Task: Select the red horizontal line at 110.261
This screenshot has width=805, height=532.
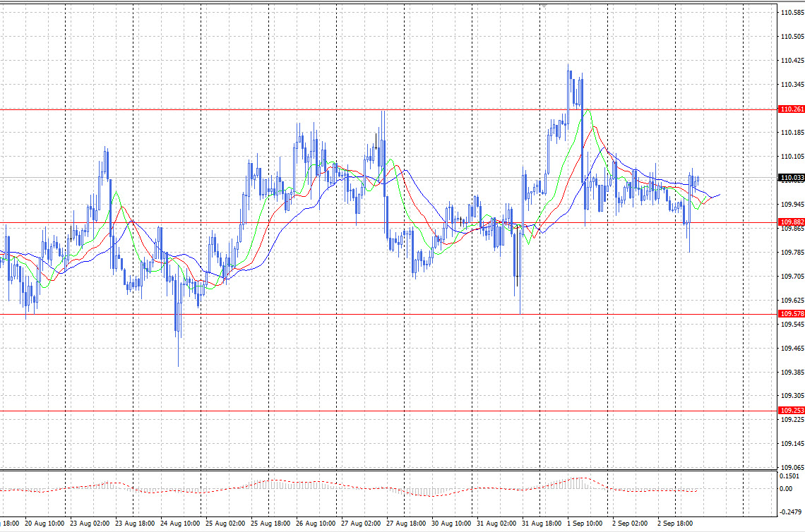Action: tap(388, 109)
